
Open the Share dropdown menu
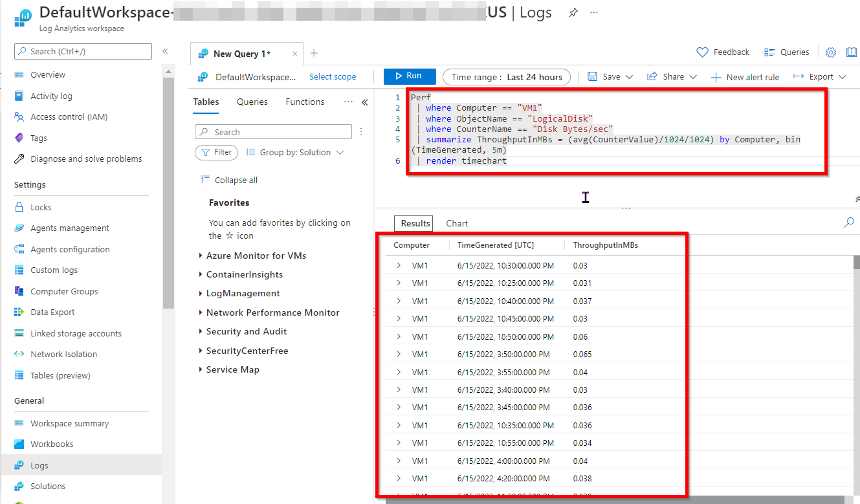click(672, 77)
